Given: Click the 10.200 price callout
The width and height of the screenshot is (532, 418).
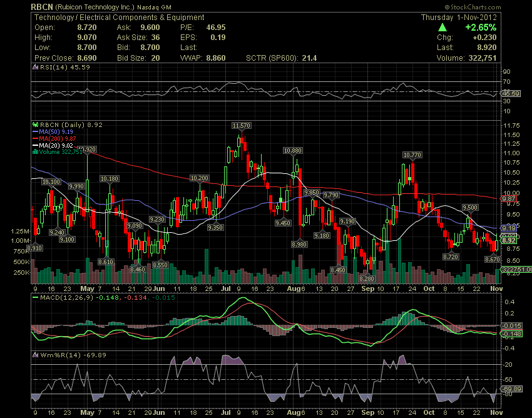Looking at the screenshot, I should coord(200,178).
